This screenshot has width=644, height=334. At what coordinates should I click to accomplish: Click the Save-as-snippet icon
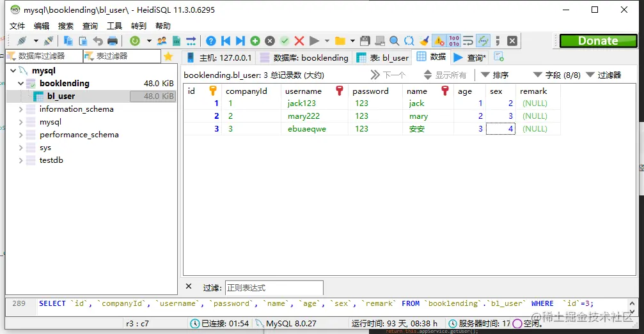(380, 41)
